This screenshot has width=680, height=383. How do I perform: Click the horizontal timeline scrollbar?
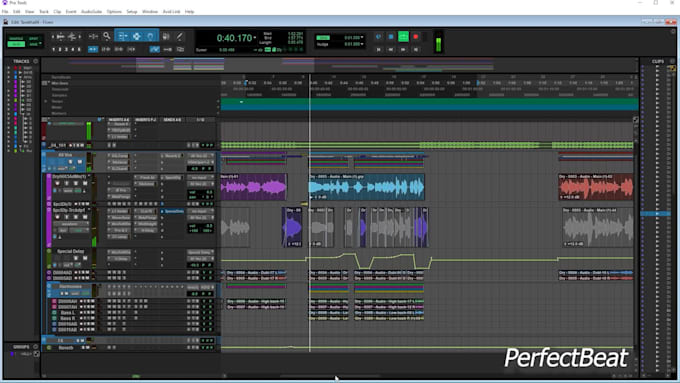tap(330, 376)
